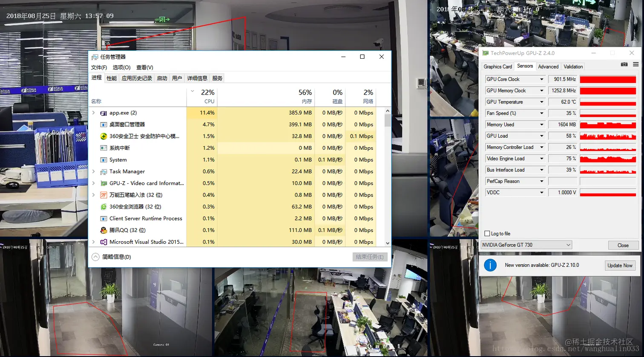
Task: Click the process list scroll down arrow
Action: tap(387, 243)
